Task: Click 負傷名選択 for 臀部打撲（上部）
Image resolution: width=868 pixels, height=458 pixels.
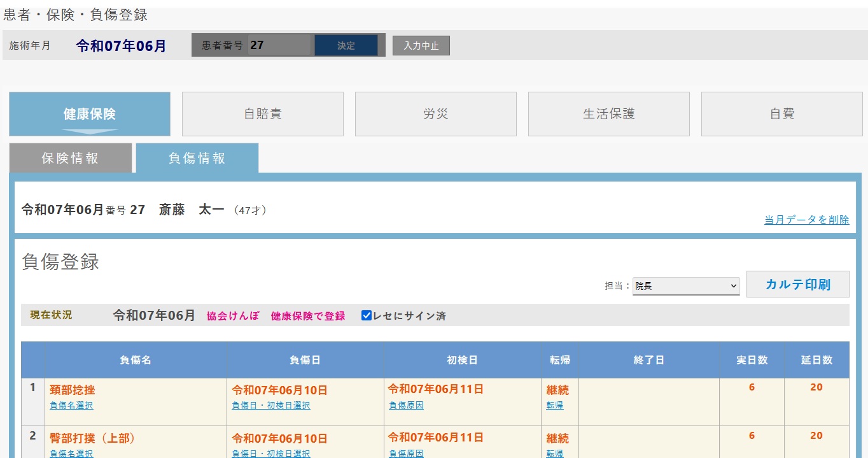Action: [70, 453]
